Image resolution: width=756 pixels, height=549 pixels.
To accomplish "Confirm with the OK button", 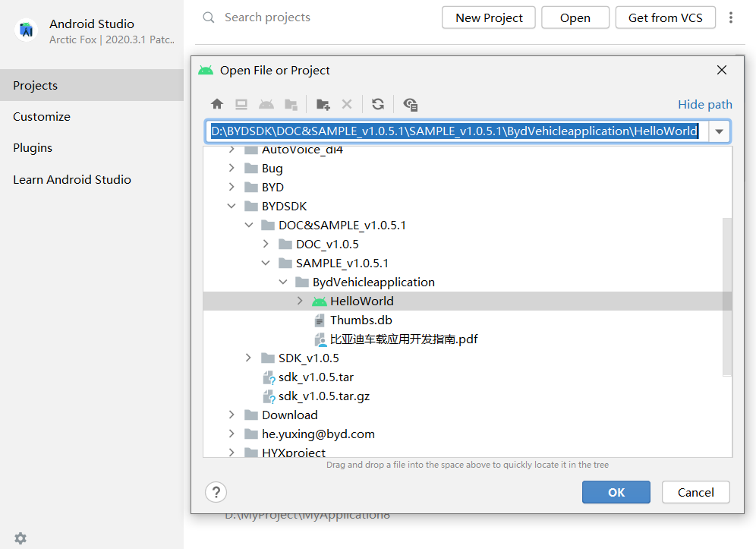I will coord(616,492).
